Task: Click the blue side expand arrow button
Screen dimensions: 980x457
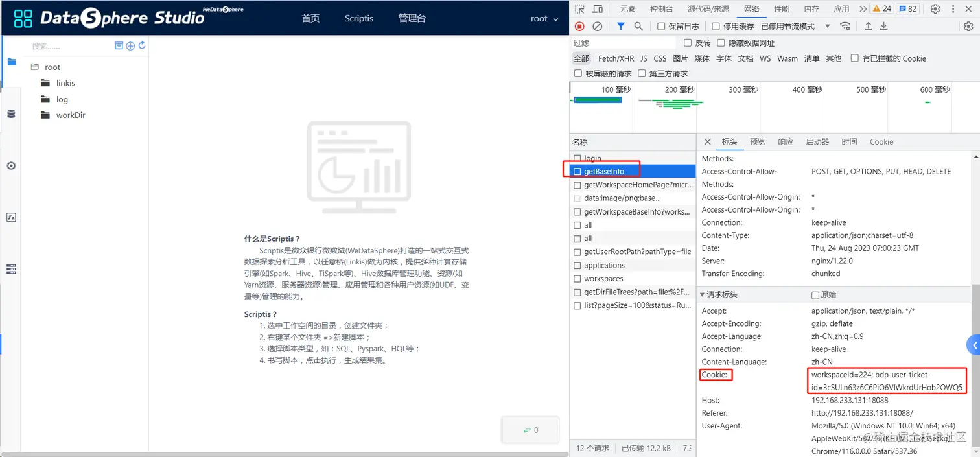Action: click(x=973, y=345)
